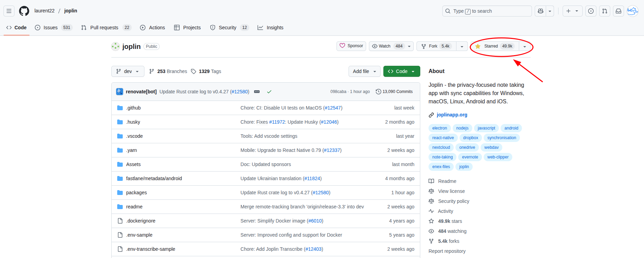Fork the repository
This screenshot has width=644, height=258.
pyautogui.click(x=436, y=46)
